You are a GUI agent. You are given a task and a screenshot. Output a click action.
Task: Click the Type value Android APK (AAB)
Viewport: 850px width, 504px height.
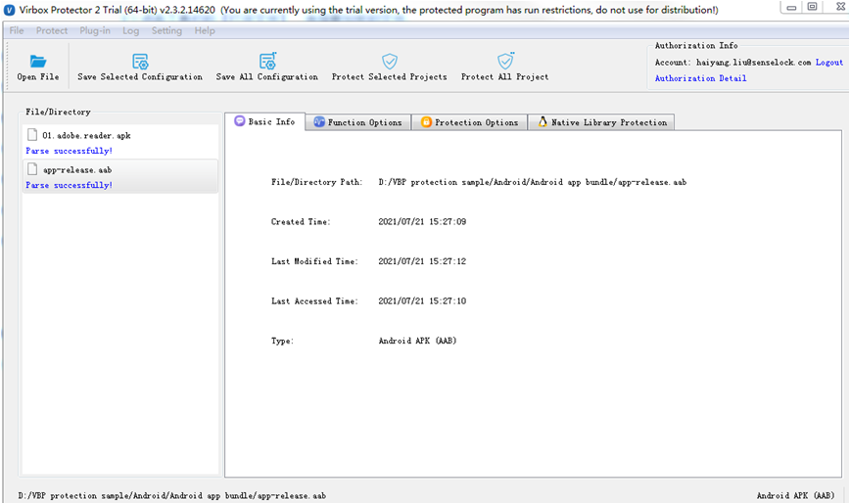coord(417,341)
